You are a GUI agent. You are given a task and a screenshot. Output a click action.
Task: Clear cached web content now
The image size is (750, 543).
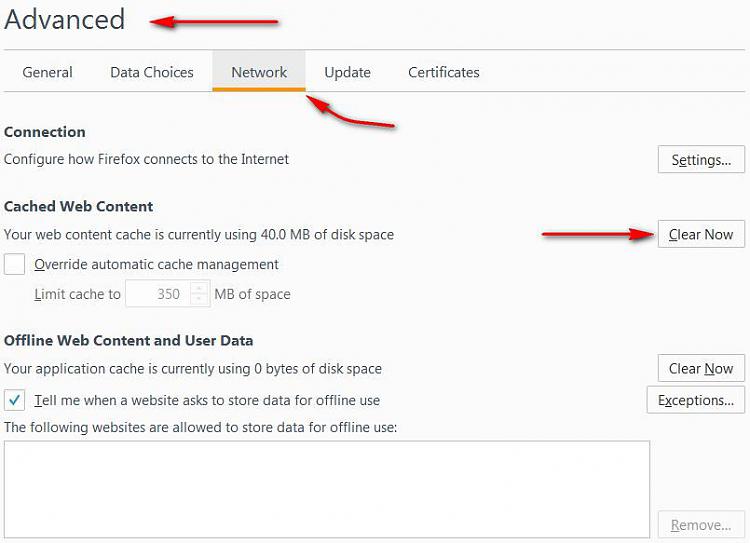click(701, 234)
